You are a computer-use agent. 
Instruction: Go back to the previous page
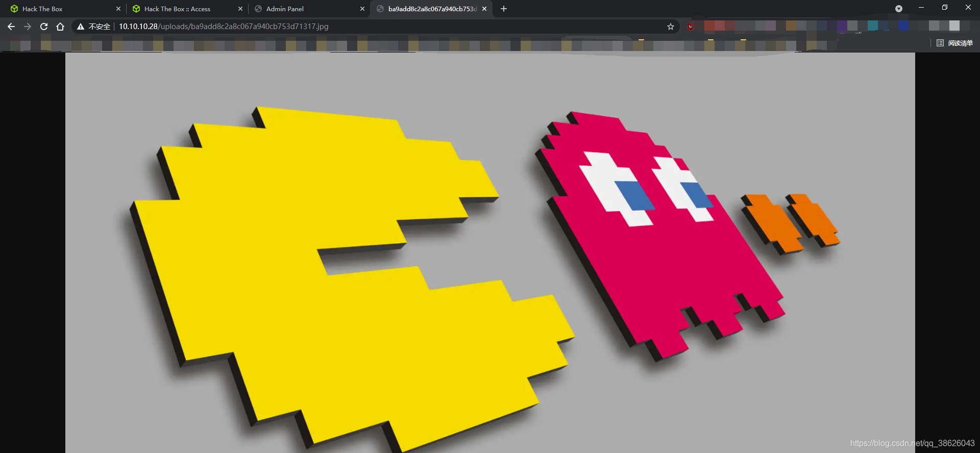[11, 27]
